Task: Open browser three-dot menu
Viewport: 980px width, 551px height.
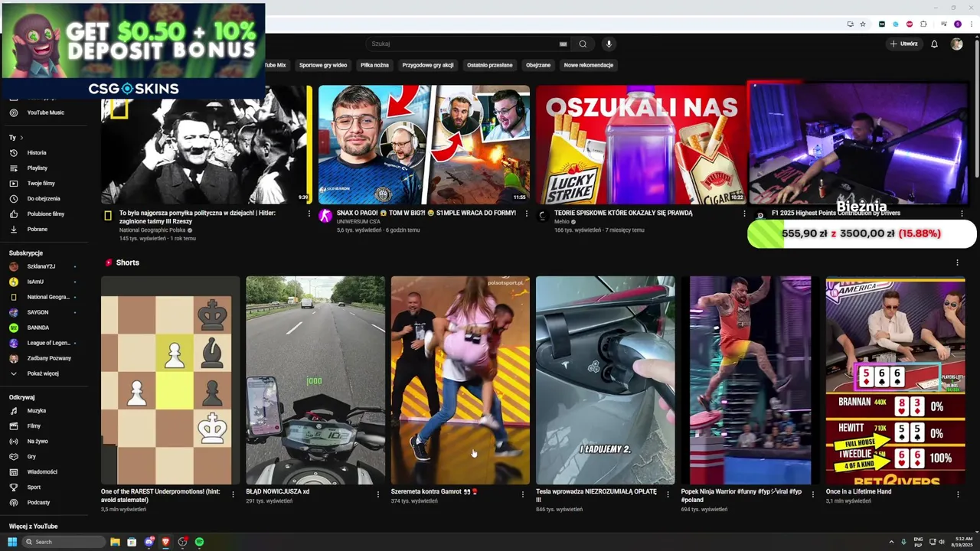Action: [971, 24]
